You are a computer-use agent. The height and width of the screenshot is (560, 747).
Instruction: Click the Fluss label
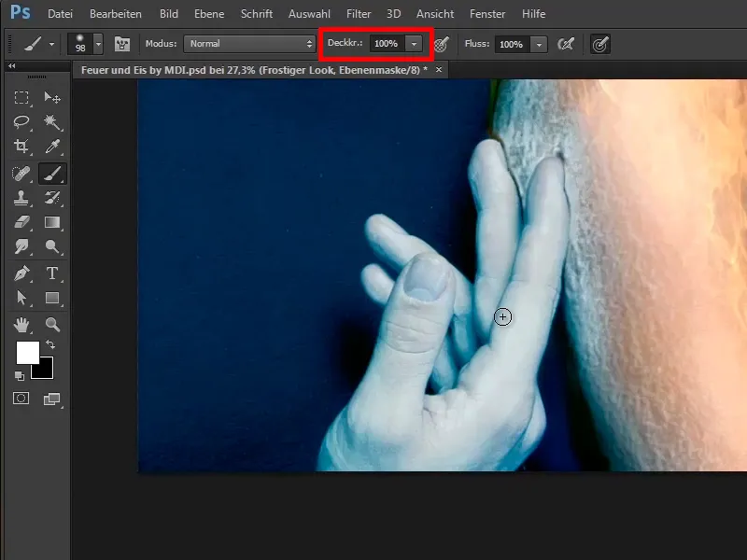click(477, 44)
